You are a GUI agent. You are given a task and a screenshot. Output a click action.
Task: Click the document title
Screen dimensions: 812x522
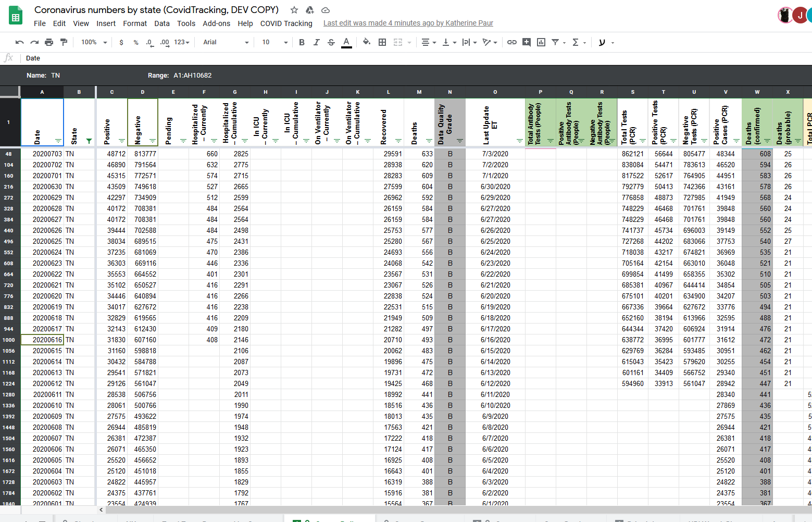pyautogui.click(x=156, y=10)
